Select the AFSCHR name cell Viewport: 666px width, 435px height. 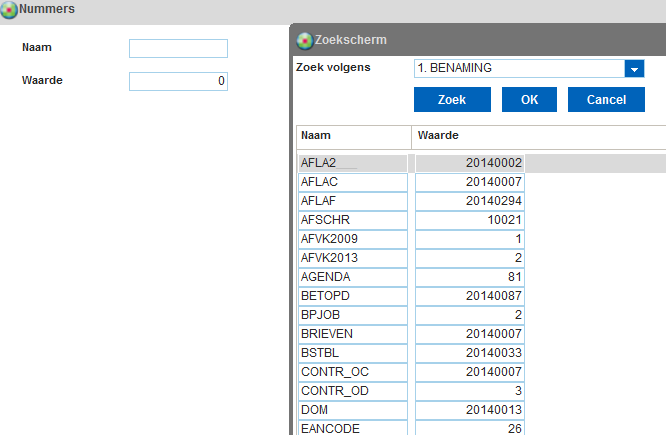tap(353, 220)
